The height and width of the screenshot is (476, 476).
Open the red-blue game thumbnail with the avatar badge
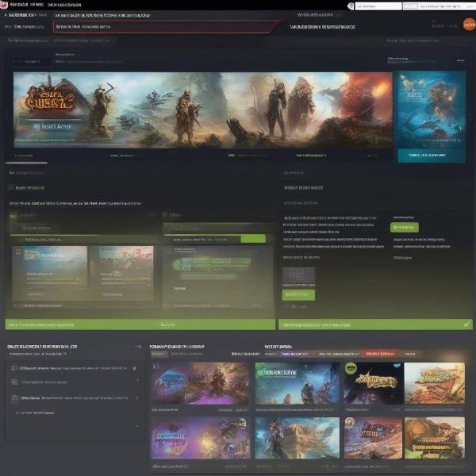373,438
